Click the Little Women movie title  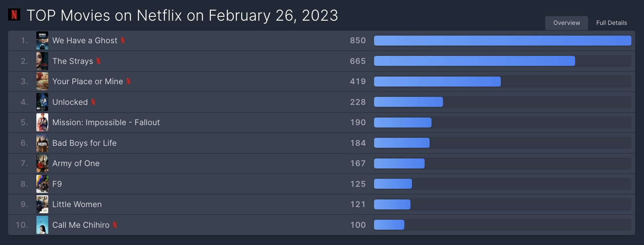[77, 204]
